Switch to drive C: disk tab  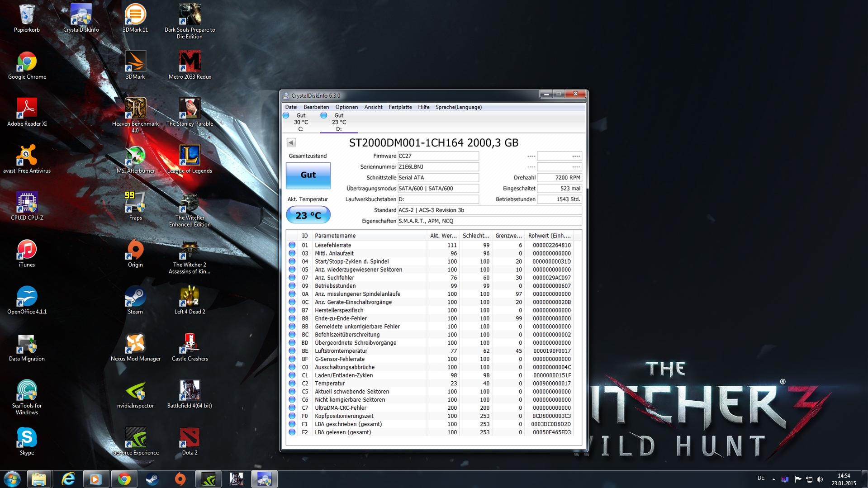point(300,122)
